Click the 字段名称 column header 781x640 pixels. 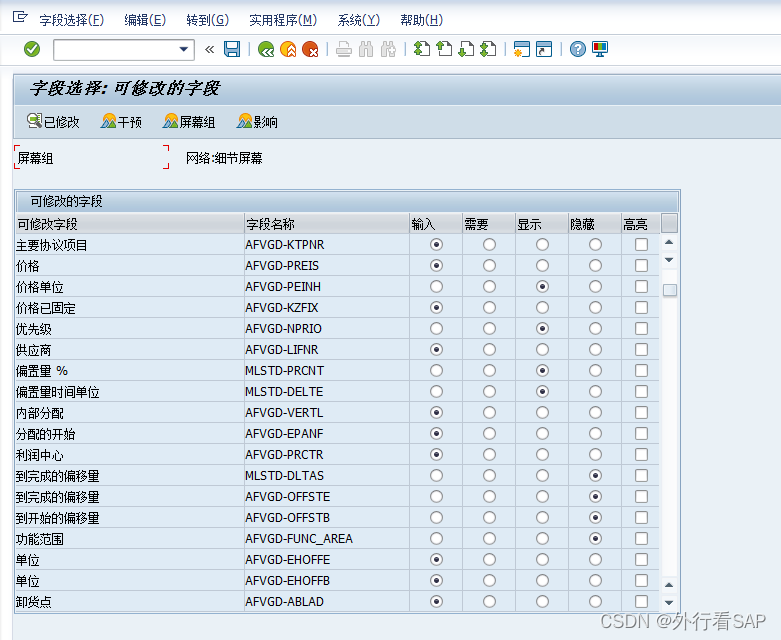point(327,224)
